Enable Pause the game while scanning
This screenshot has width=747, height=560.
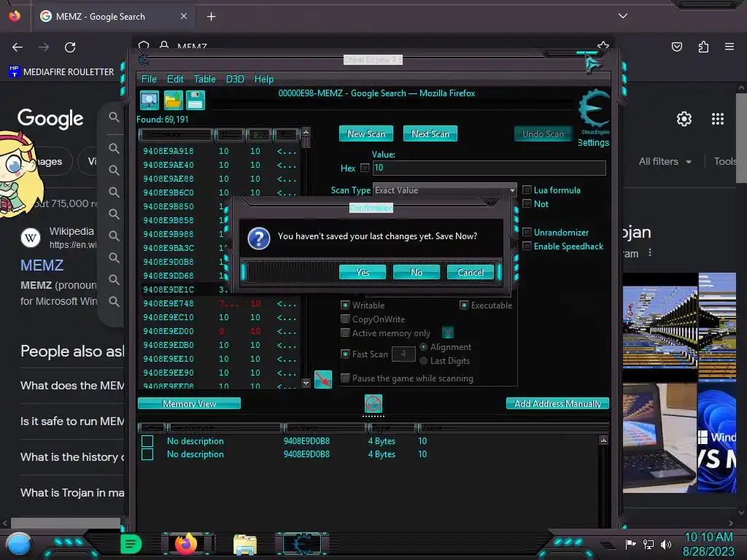coord(345,378)
